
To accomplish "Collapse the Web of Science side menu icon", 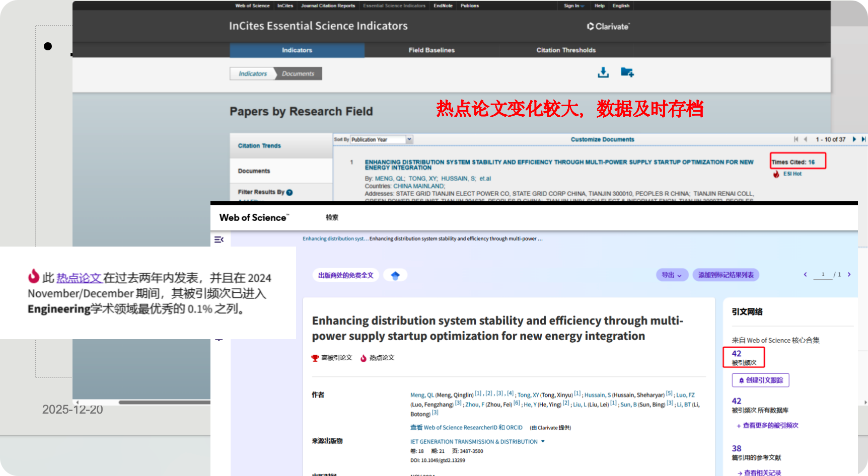I will 219,240.
